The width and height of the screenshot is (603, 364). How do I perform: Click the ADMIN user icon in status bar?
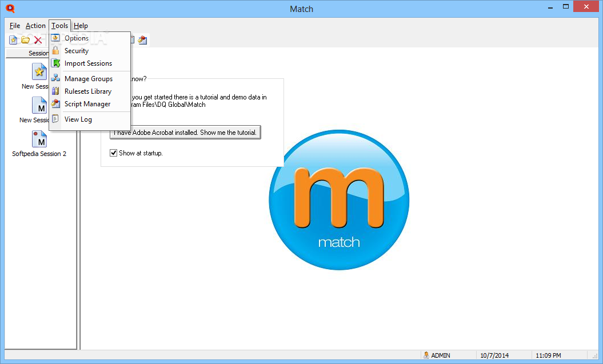[426, 355]
